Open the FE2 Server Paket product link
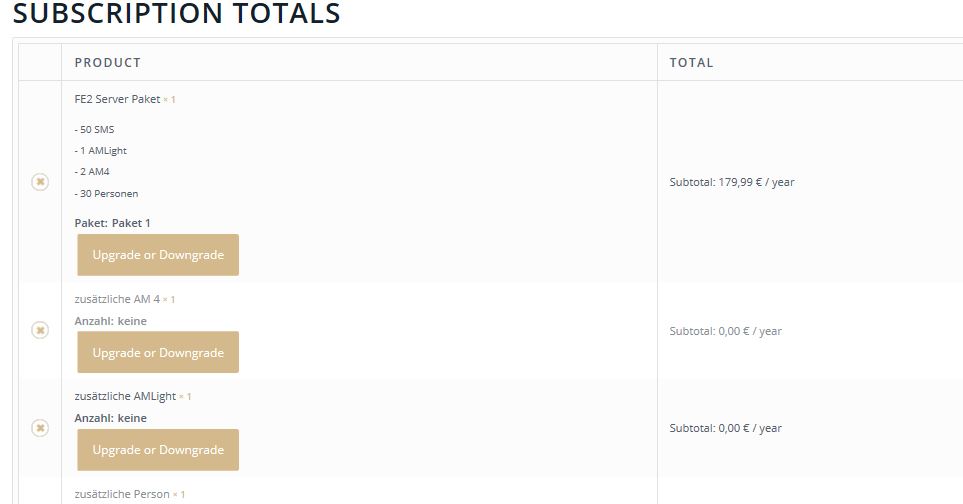The width and height of the screenshot is (963, 504). click(x=117, y=99)
